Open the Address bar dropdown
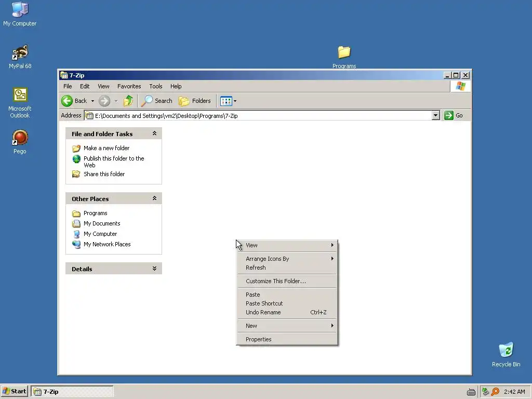Image resolution: width=532 pixels, height=399 pixels. [436, 116]
